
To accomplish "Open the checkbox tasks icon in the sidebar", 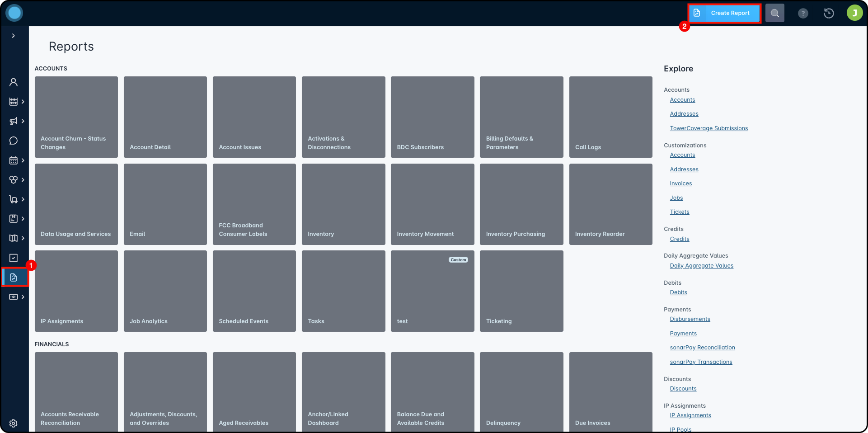I will 14,258.
